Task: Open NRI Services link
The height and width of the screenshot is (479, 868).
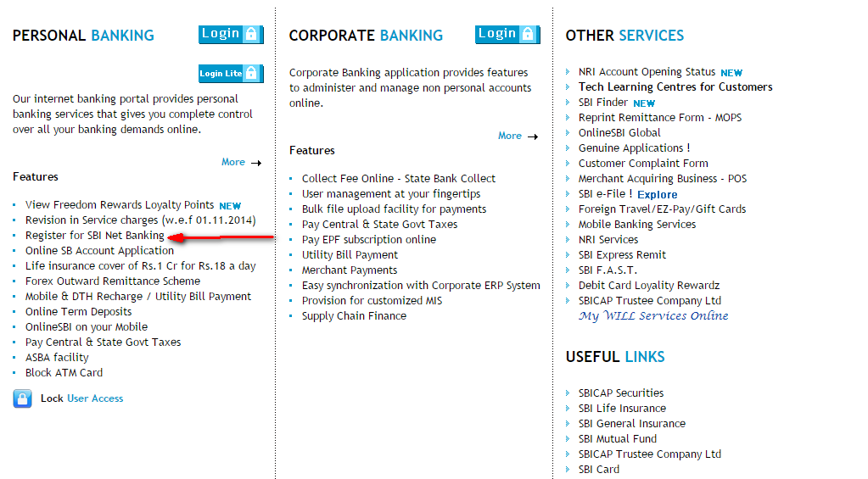Action: 608,239
